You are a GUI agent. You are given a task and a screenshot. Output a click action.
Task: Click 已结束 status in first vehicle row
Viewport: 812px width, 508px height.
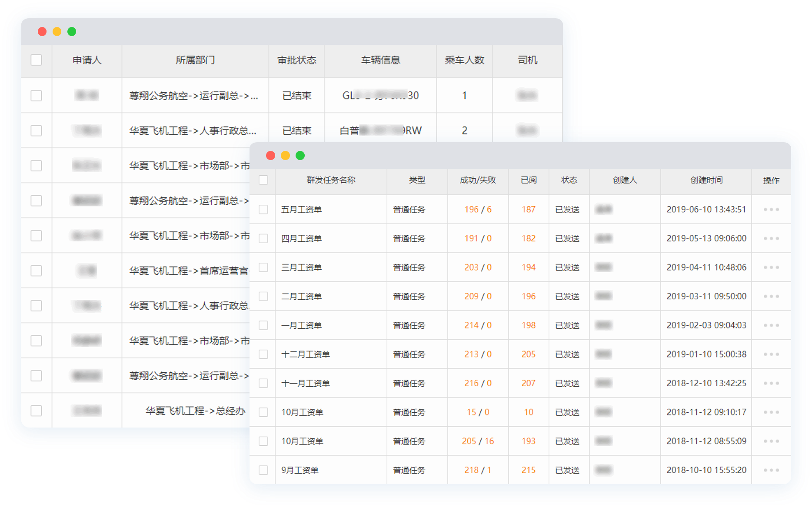pyautogui.click(x=297, y=96)
